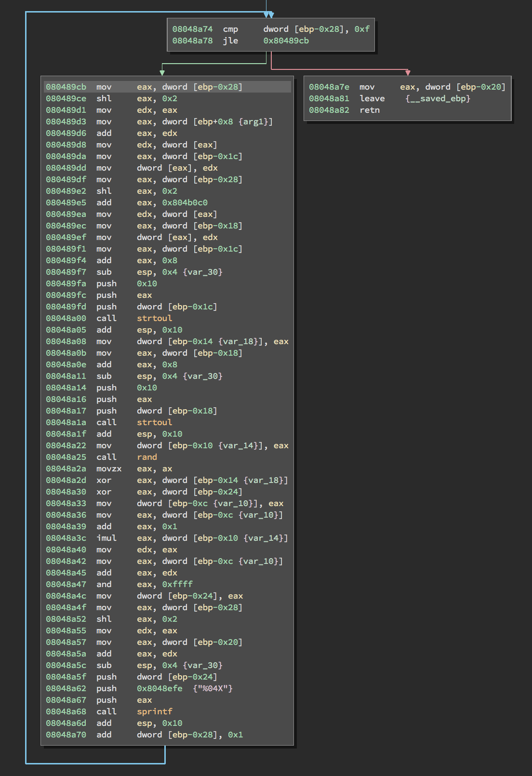The width and height of the screenshot is (532, 776).
Task: Open the rand function call
Action: coord(147,457)
